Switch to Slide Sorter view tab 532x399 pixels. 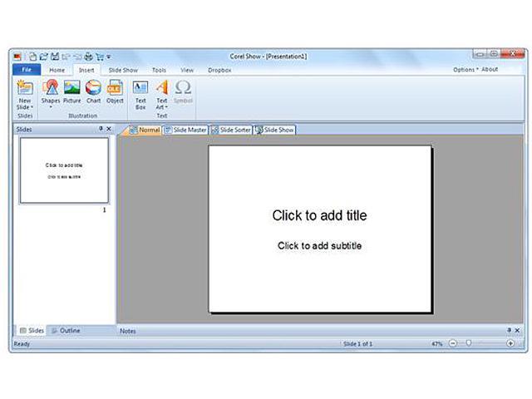(230, 131)
